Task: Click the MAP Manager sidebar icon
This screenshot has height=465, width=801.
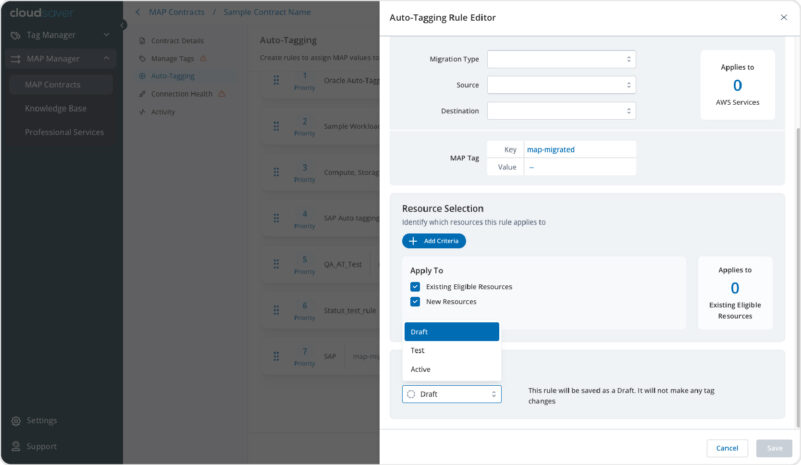Action: pos(16,59)
